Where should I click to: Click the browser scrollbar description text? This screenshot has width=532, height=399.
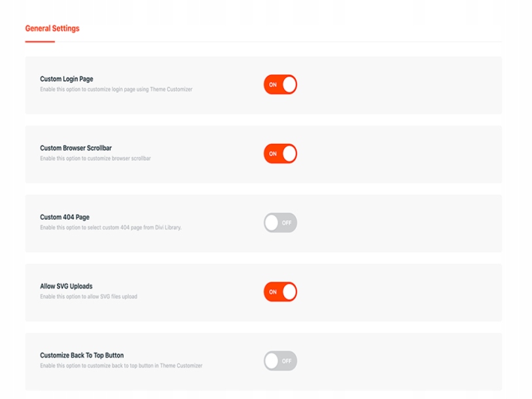[96, 158]
